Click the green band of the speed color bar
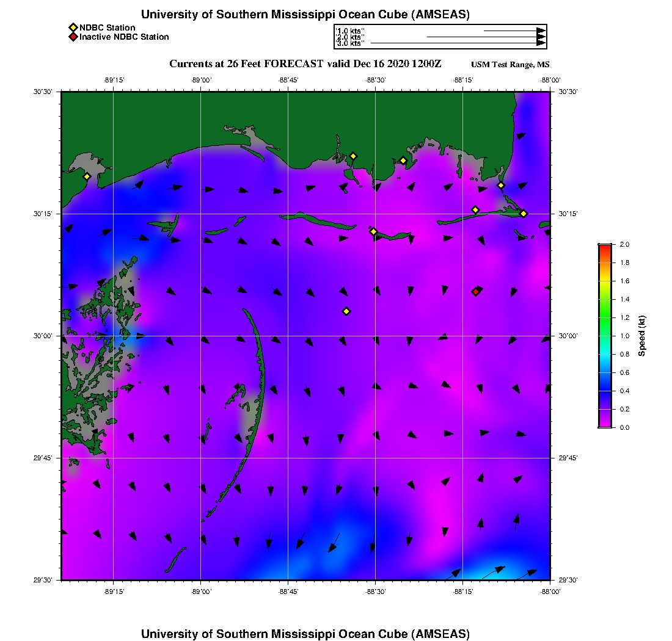 (x=604, y=317)
